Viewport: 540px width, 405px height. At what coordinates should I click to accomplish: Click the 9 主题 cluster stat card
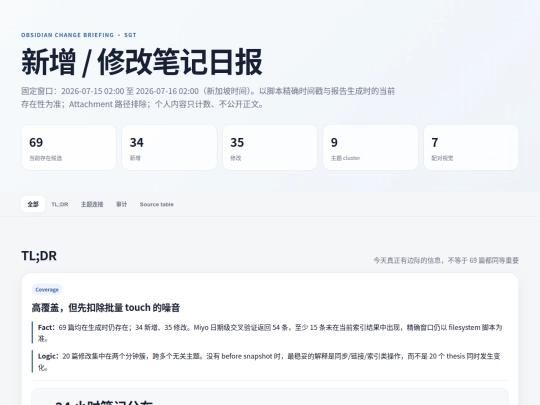(371, 147)
